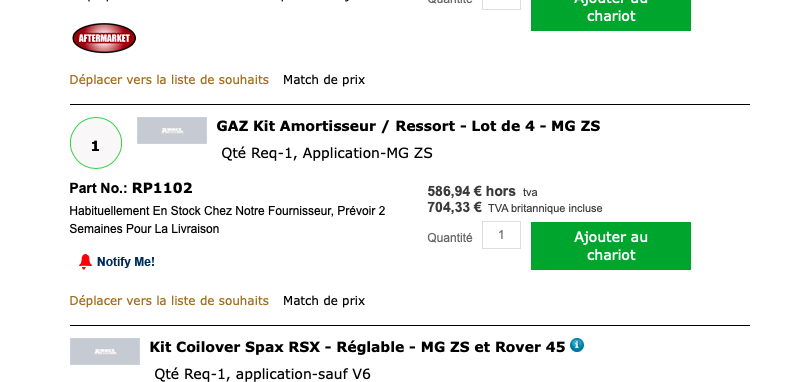Screen dimensions: 790x382
Task: Click the Qté Req-1 Application-MG ZS text
Action: pos(327,153)
